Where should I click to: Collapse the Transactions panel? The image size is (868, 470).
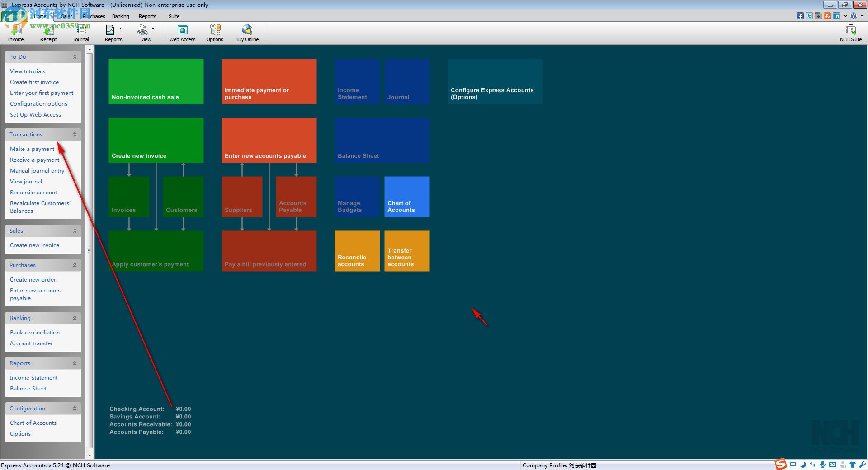[x=75, y=135]
